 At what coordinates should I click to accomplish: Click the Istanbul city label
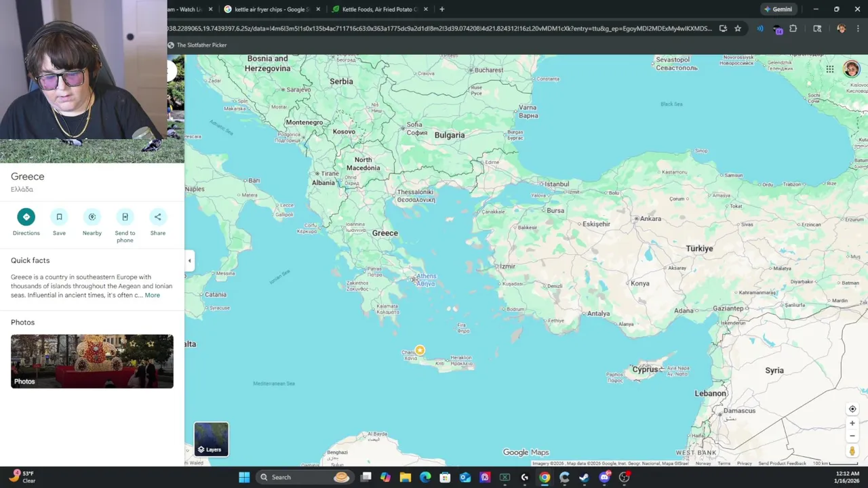(557, 184)
